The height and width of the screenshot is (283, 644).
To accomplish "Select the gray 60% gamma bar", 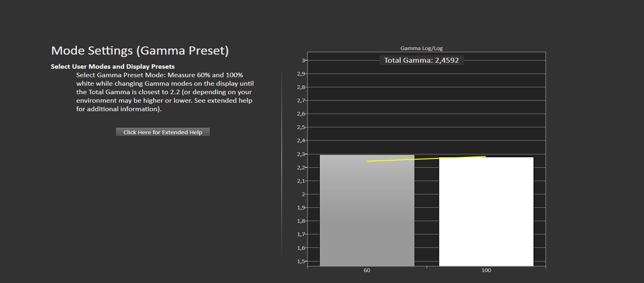I will [x=367, y=210].
